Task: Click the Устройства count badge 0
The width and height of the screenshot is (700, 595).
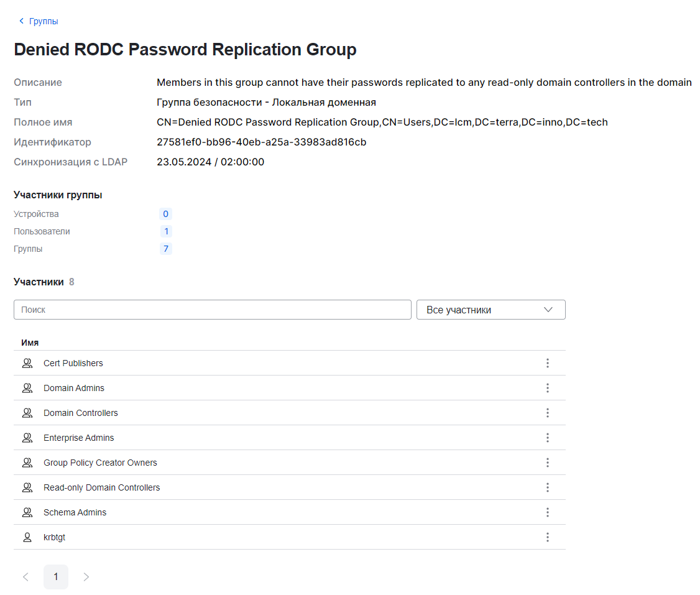Action: click(x=165, y=214)
